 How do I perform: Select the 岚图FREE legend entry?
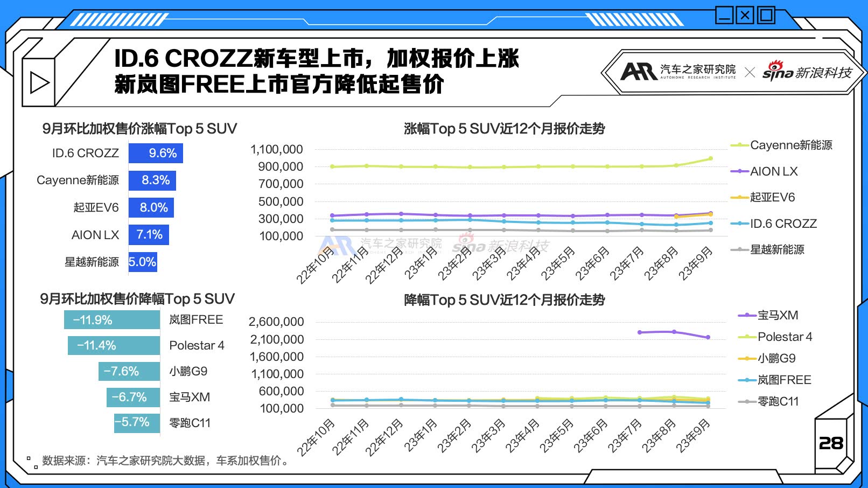tap(775, 380)
